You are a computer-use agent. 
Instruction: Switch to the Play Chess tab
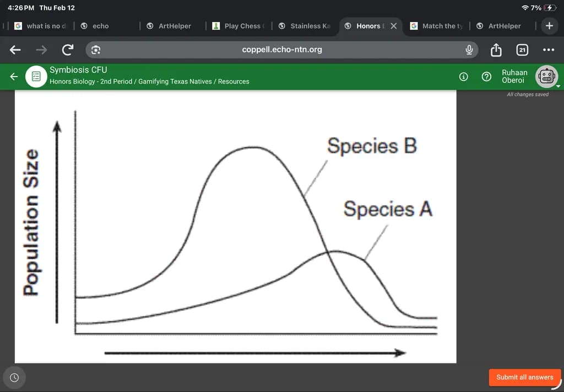point(239,26)
